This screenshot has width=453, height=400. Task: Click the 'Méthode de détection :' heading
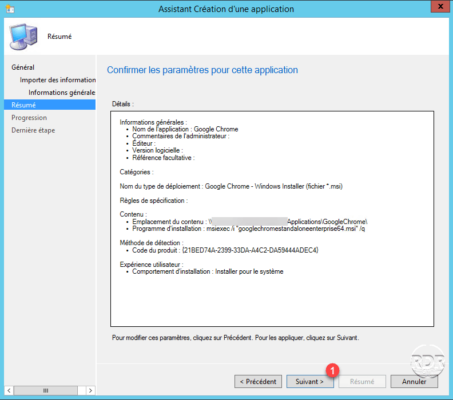[x=151, y=243]
